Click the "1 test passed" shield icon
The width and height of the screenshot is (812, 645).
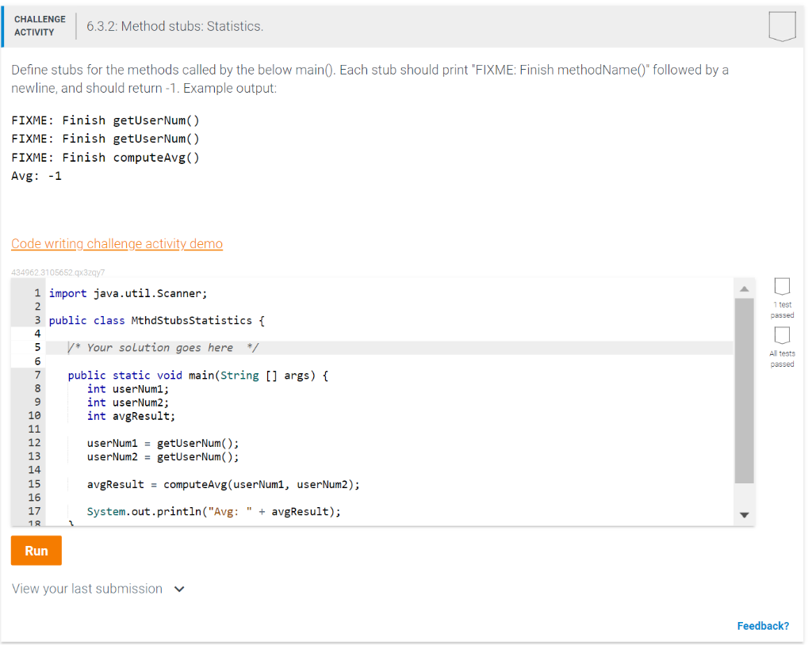point(782,287)
